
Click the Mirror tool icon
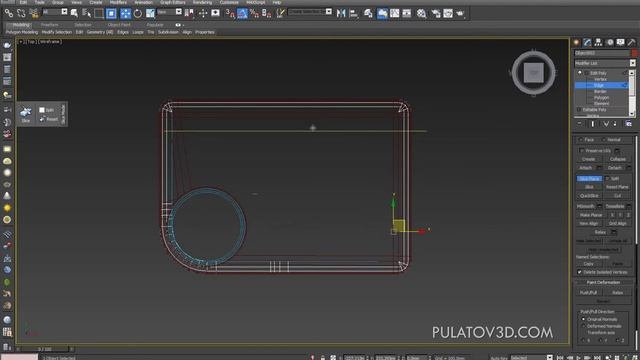pos(341,13)
